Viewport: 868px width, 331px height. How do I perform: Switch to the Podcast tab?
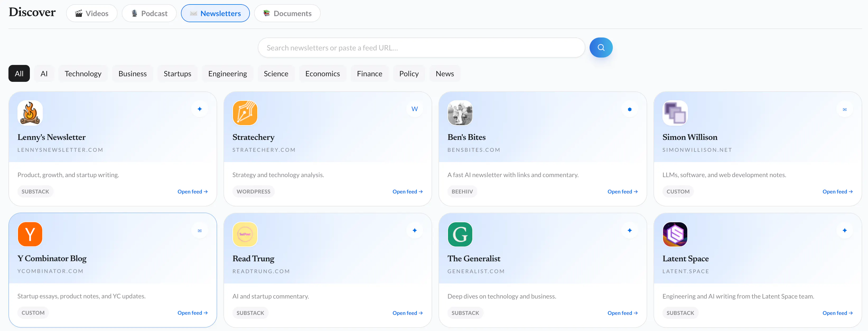pos(149,13)
